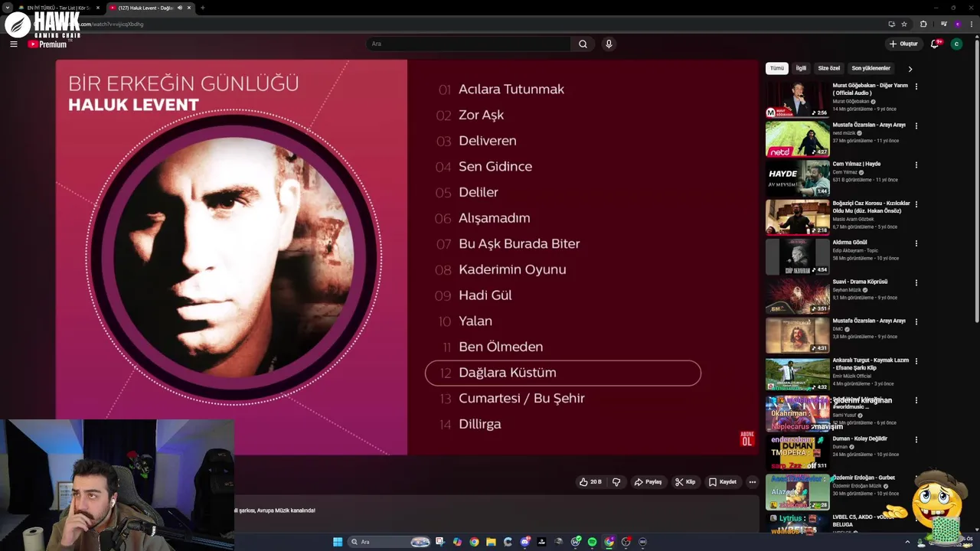980x551 pixels.
Task: Open Duman - Kolay Değildir title
Action: click(x=860, y=439)
